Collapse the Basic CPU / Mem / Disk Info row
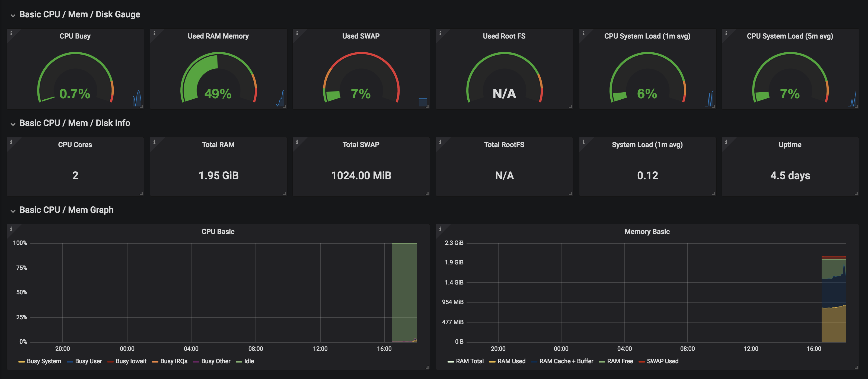The height and width of the screenshot is (379, 868). (x=13, y=124)
